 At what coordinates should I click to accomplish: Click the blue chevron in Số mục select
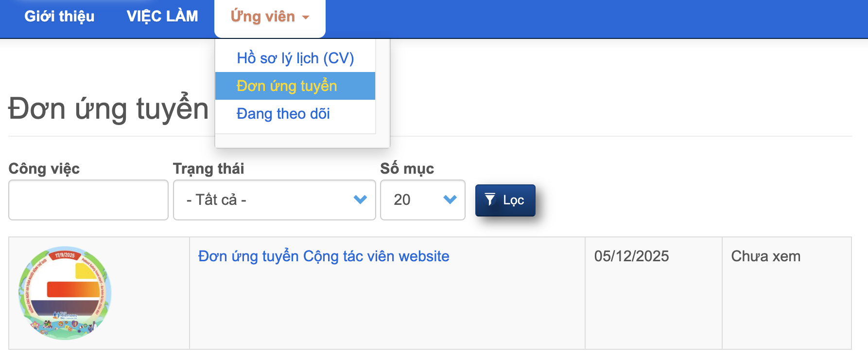[x=450, y=199]
